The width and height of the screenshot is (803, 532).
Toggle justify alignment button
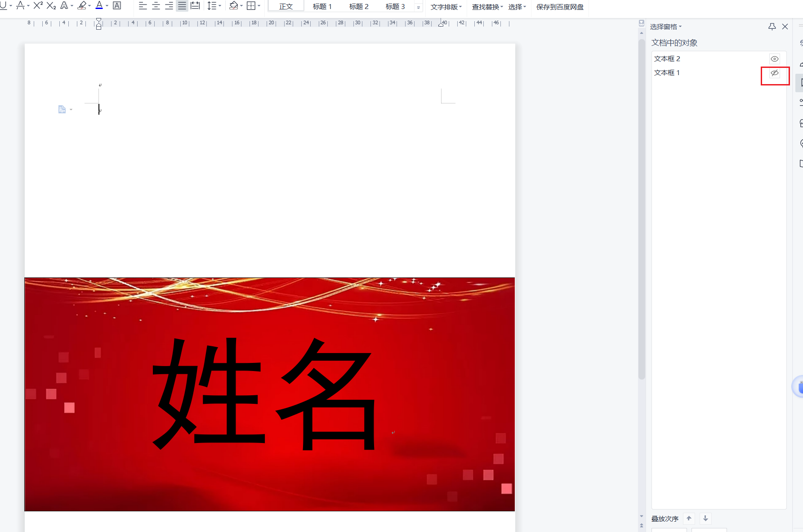click(182, 6)
